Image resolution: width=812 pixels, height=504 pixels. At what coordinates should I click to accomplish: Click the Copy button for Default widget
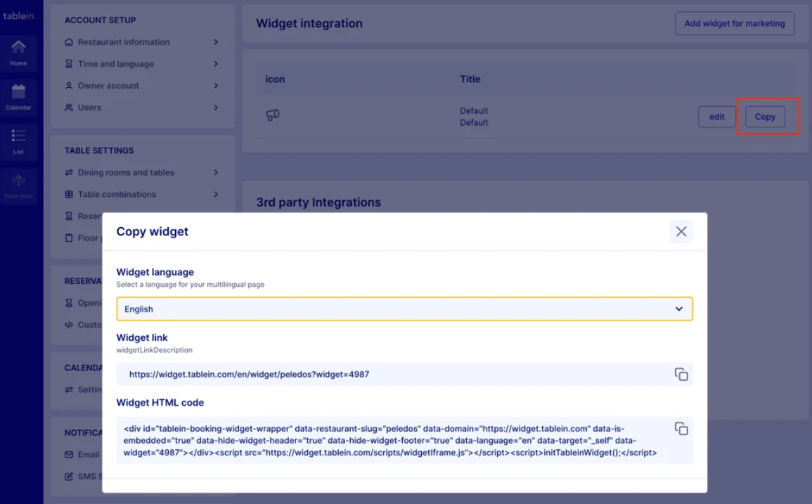pos(765,117)
